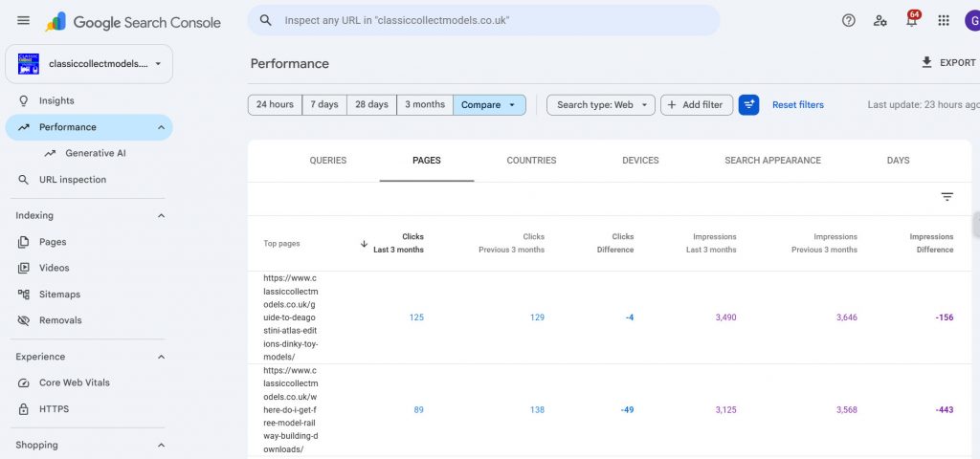This screenshot has width=980, height=459.
Task: Click the Clicks Last 3 months column header
Action: click(398, 243)
